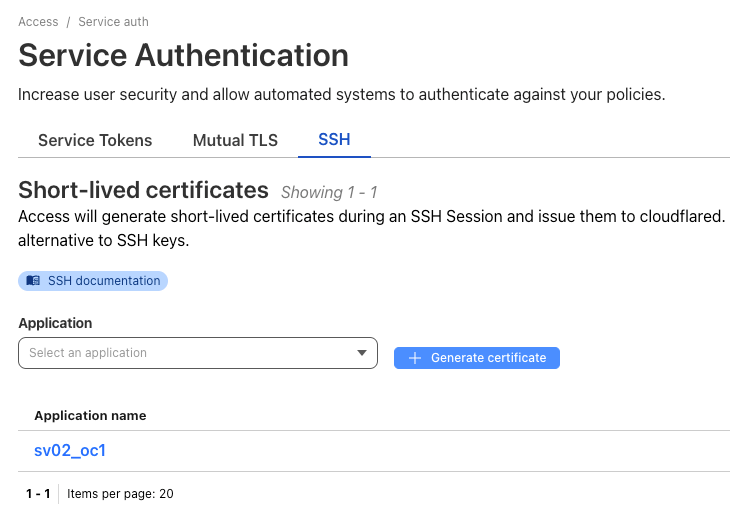This screenshot has width=730, height=527.
Task: Click the sv02_oc1 table row
Action: click(x=374, y=451)
